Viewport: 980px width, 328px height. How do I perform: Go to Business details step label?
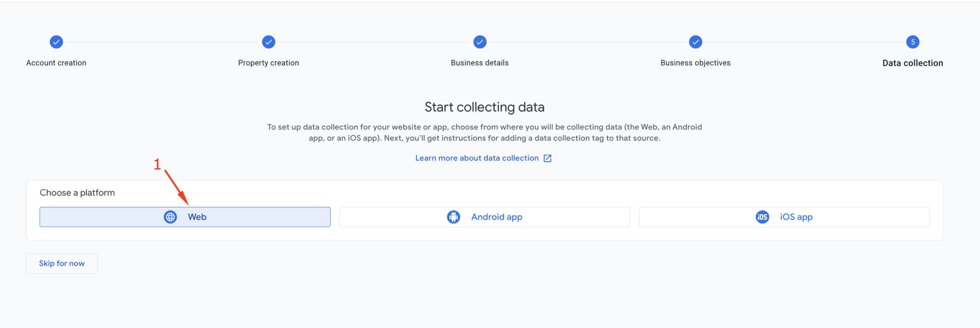480,63
